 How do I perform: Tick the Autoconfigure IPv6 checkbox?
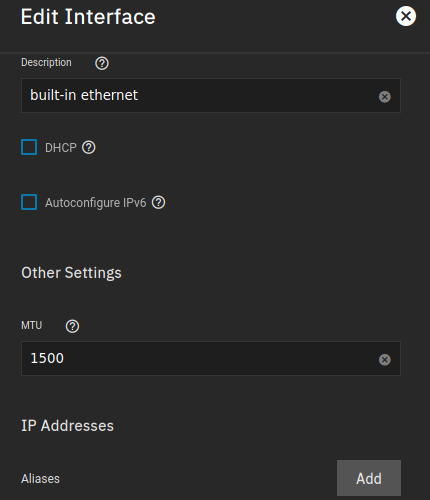pos(29,202)
